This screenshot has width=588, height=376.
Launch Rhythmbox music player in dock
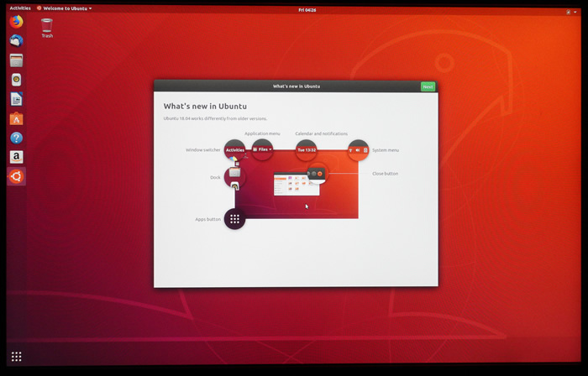point(16,80)
